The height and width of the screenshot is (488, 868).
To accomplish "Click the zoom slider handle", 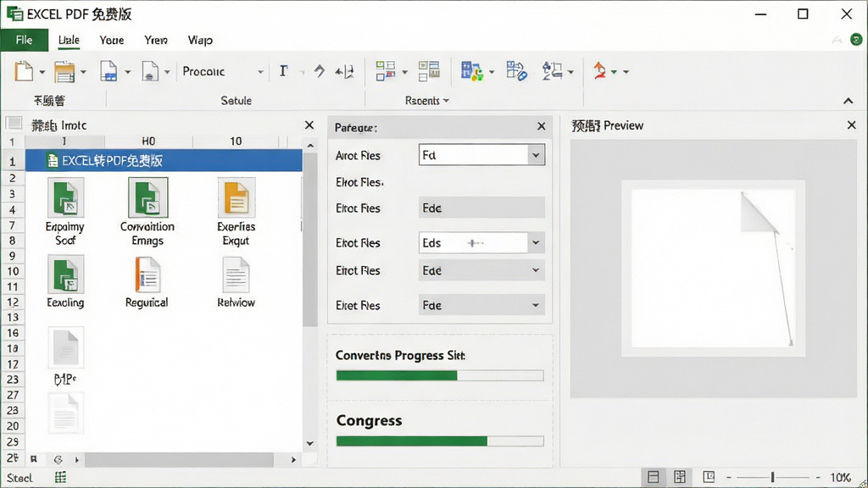I will coord(772,477).
